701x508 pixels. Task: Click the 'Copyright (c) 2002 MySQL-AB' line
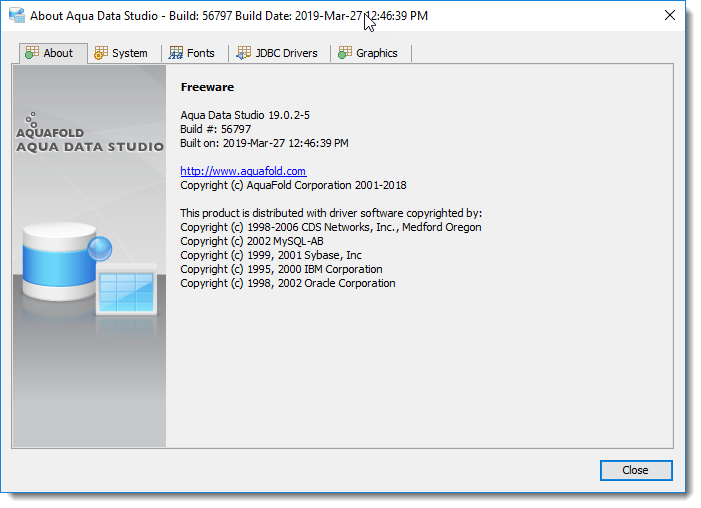[x=252, y=241]
